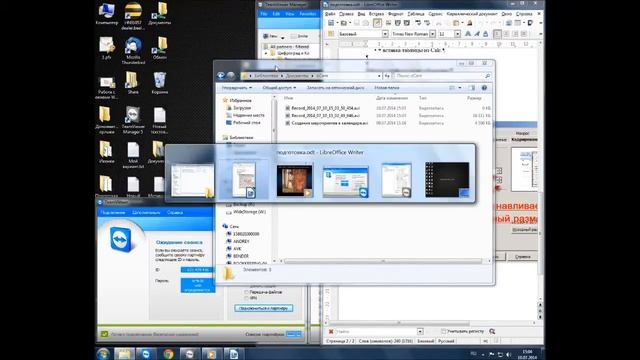Screen dimensions: 640x360
Task: Open the Help menu in TeamViewer window
Action: [175, 213]
